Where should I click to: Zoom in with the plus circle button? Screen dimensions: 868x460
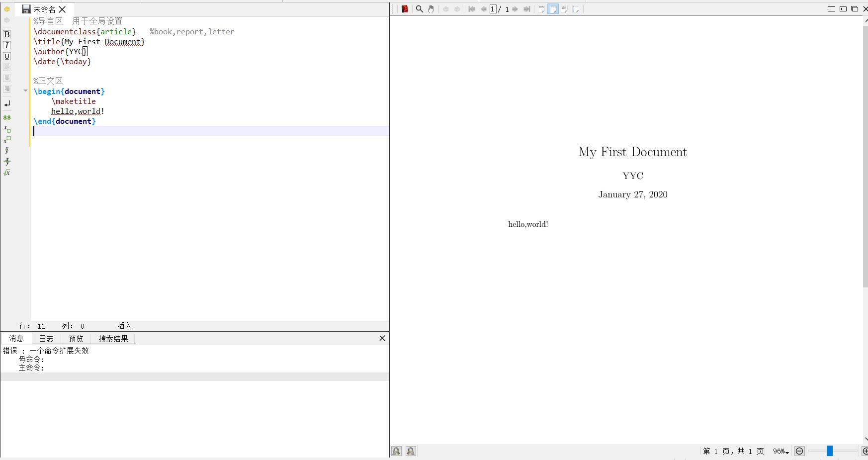(865, 451)
